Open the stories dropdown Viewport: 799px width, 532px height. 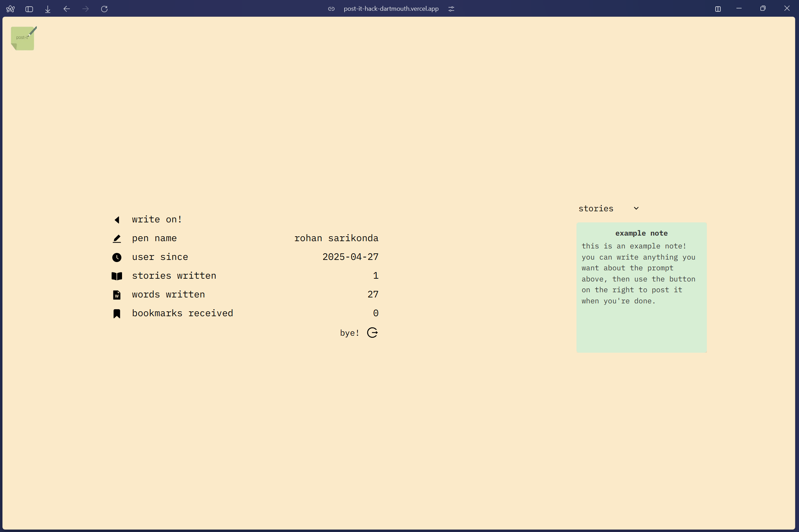pos(596,208)
